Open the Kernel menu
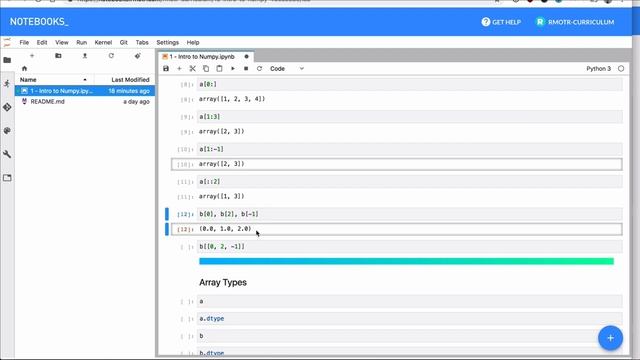The height and width of the screenshot is (360, 640). pos(103,42)
